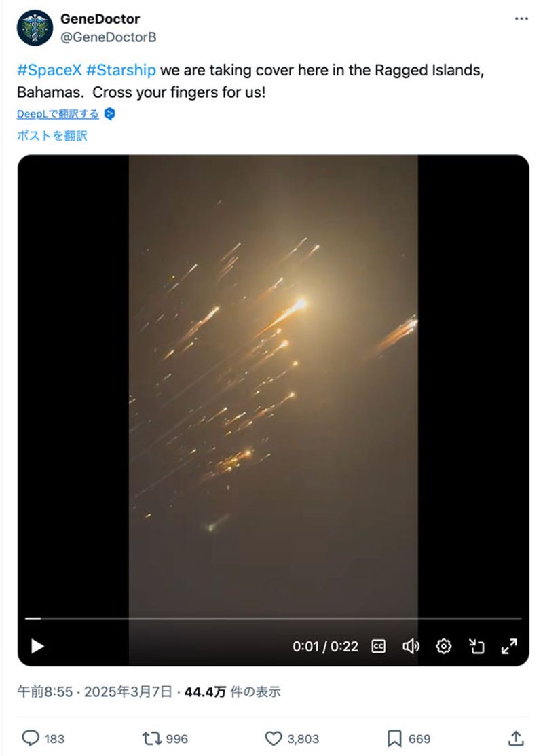Open the #SpaceX hashtag
This screenshot has height=756, width=543.
click(x=50, y=71)
